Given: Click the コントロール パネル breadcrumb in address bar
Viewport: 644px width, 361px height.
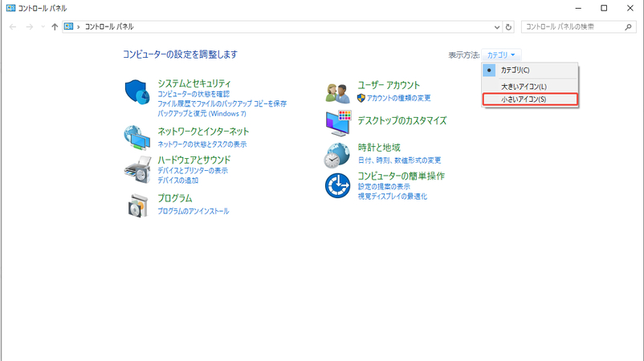Looking at the screenshot, I should [x=109, y=26].
